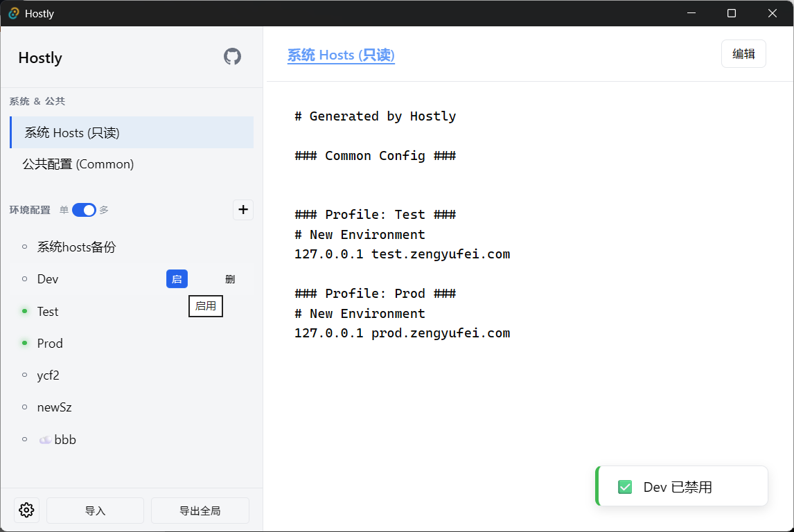Click Dev profile status dot
Screen dimensions: 794x532
24,278
